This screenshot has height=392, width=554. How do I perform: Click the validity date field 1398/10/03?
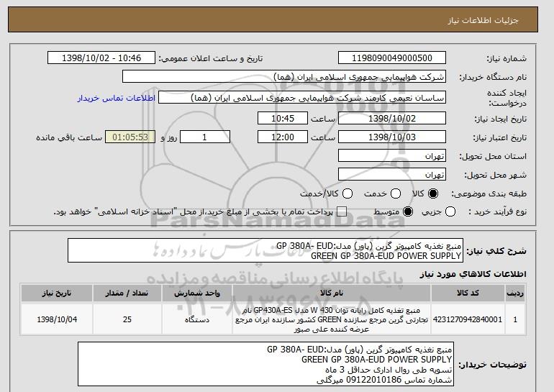(392, 137)
